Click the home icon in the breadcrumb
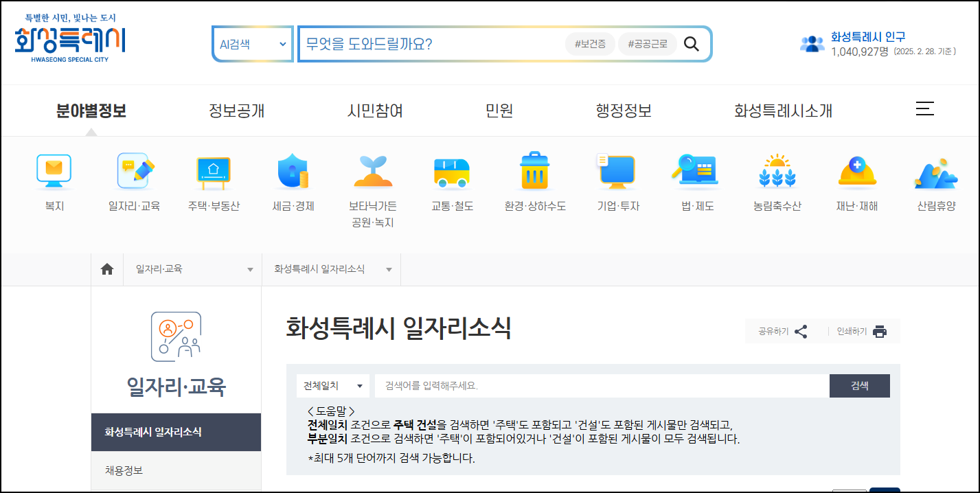This screenshot has height=493, width=980. 107,269
